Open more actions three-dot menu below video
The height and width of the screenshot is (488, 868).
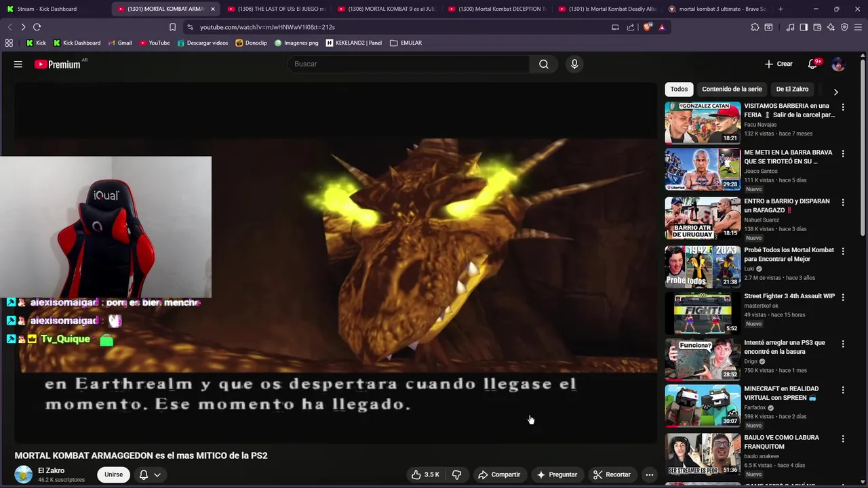[649, 474]
